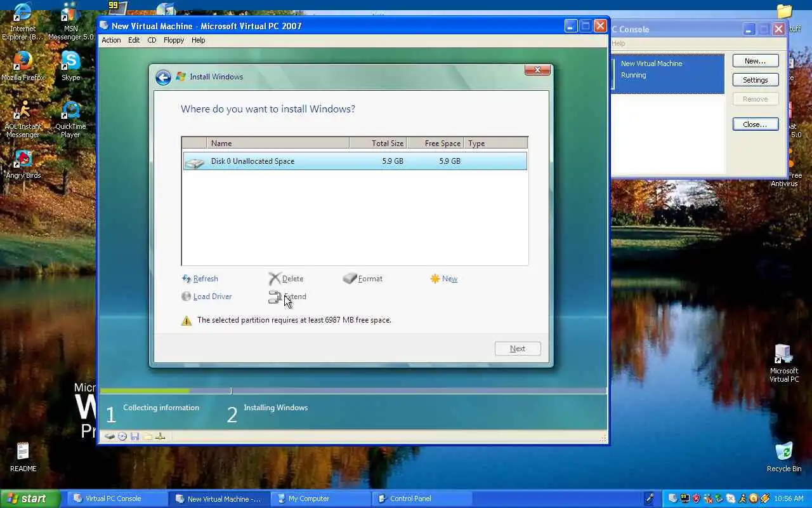Viewport: 812px width, 508px height.
Task: Click the red shield security tray icon
Action: (x=697, y=498)
